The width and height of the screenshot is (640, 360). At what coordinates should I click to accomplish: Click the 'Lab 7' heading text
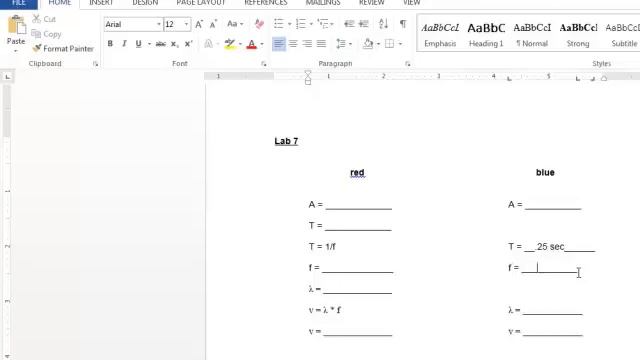[x=286, y=141]
